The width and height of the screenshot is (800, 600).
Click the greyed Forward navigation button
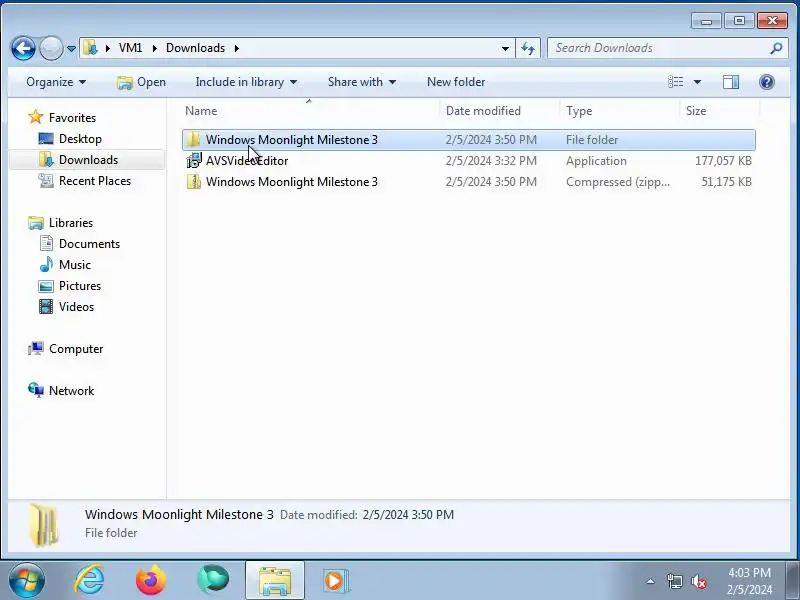click(51, 48)
